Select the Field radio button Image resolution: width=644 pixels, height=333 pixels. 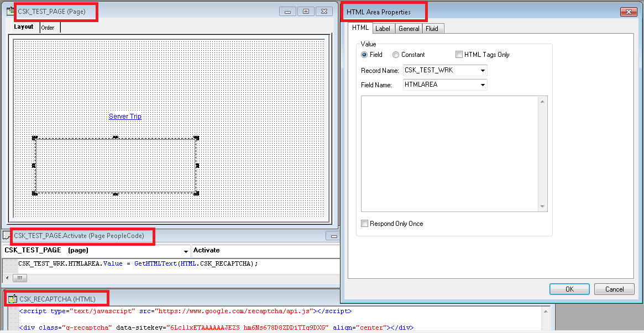click(364, 55)
